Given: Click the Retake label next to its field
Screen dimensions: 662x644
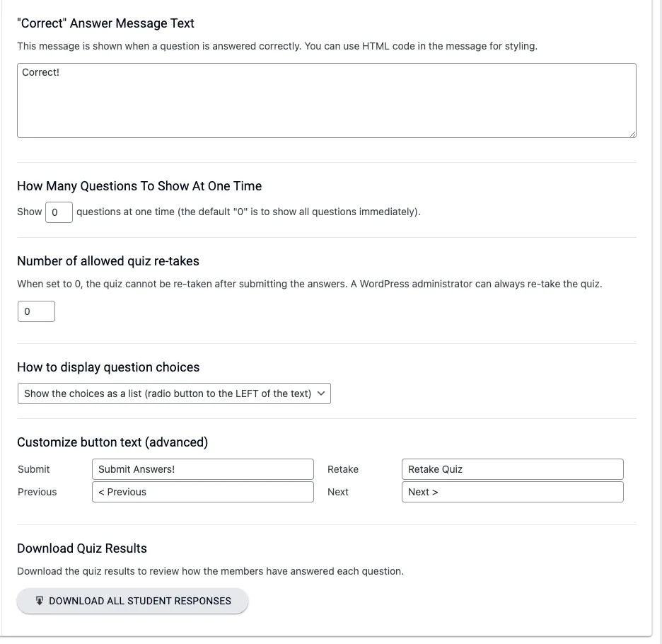Looking at the screenshot, I should click(343, 468).
